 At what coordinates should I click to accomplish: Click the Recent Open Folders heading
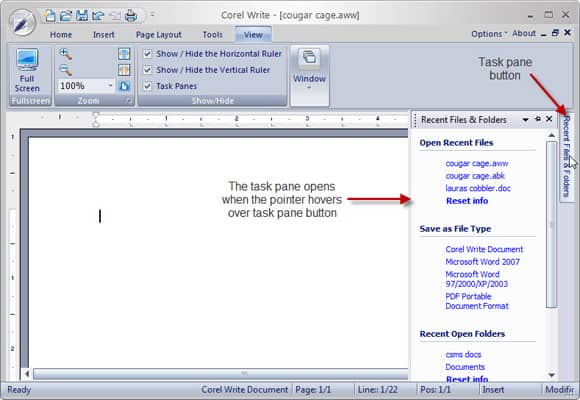(462, 334)
